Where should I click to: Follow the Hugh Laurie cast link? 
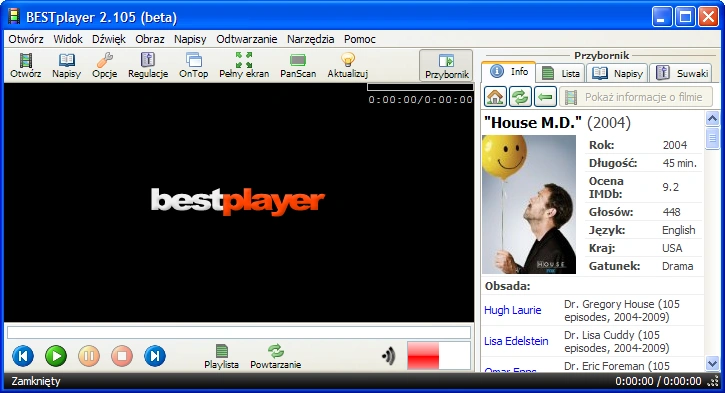(512, 310)
